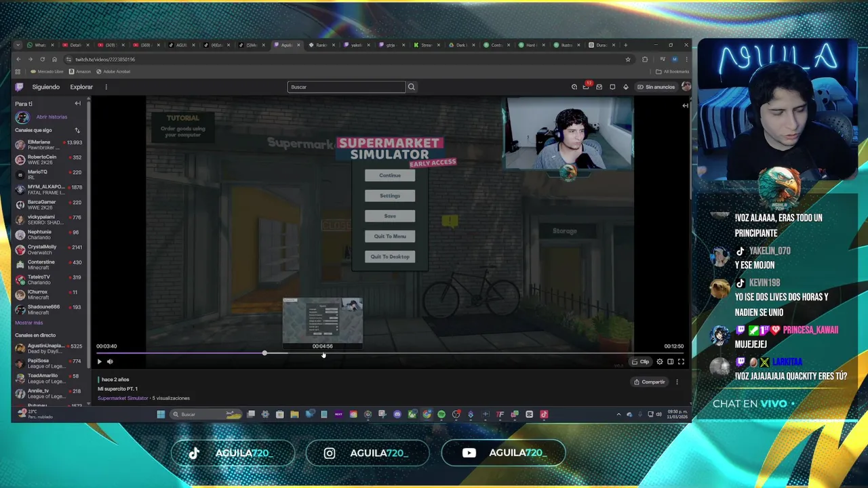Image resolution: width=868 pixels, height=488 pixels.
Task: Open ToadAmarillo live channel
Action: click(49, 378)
